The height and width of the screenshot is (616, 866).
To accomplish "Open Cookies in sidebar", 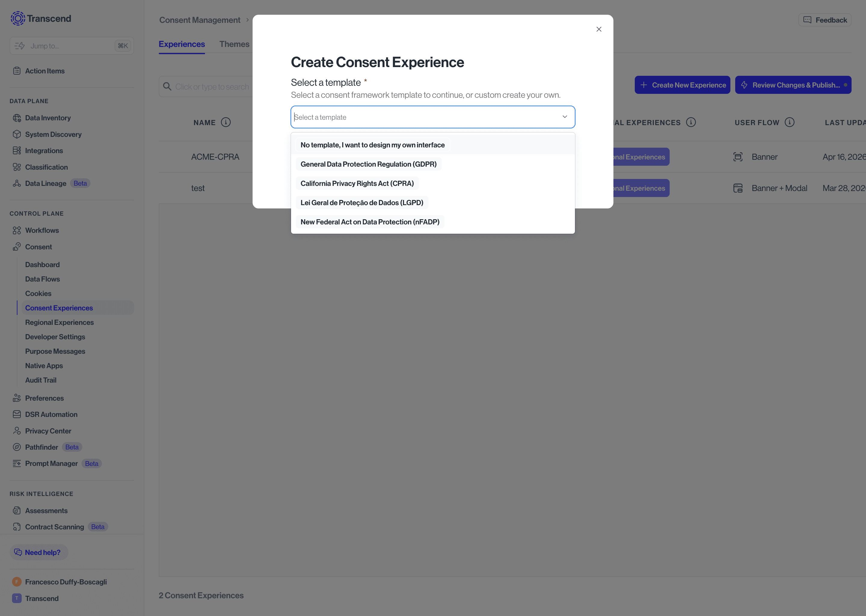I will 38,294.
